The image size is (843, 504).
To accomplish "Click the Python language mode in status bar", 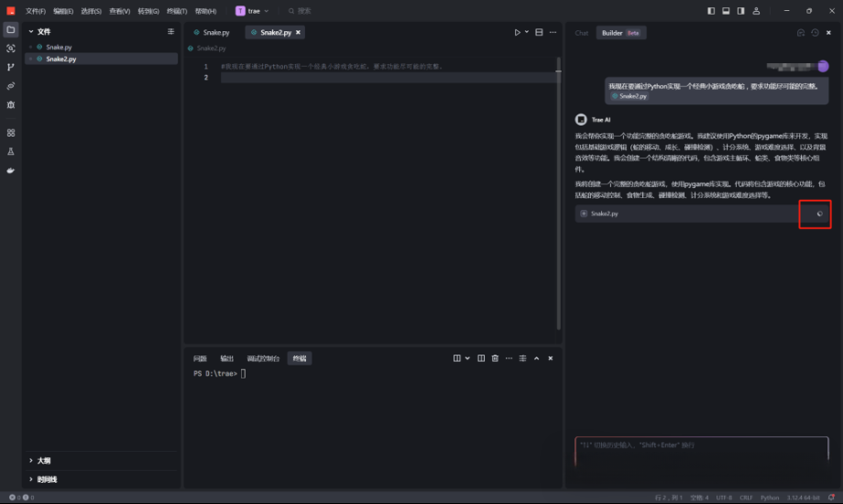I will click(x=770, y=498).
